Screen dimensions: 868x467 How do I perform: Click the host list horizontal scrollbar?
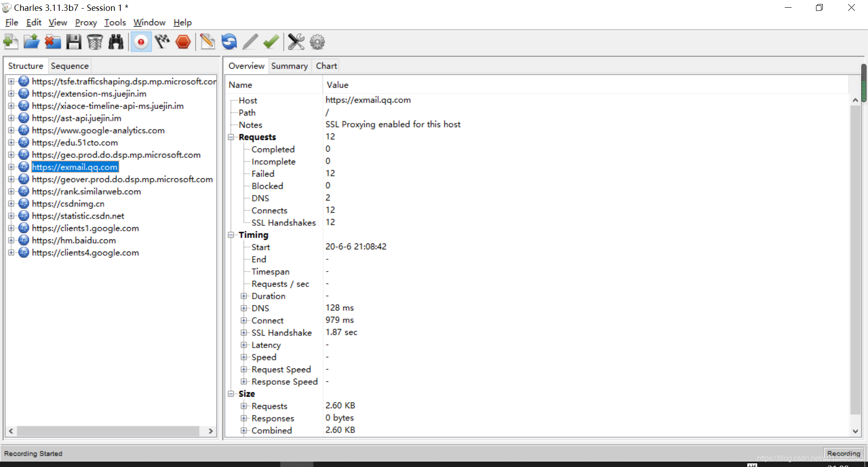click(x=108, y=431)
